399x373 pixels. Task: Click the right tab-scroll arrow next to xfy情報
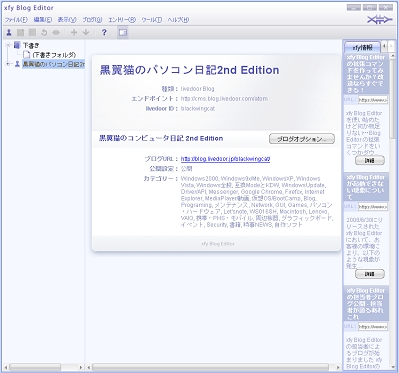pos(391,46)
